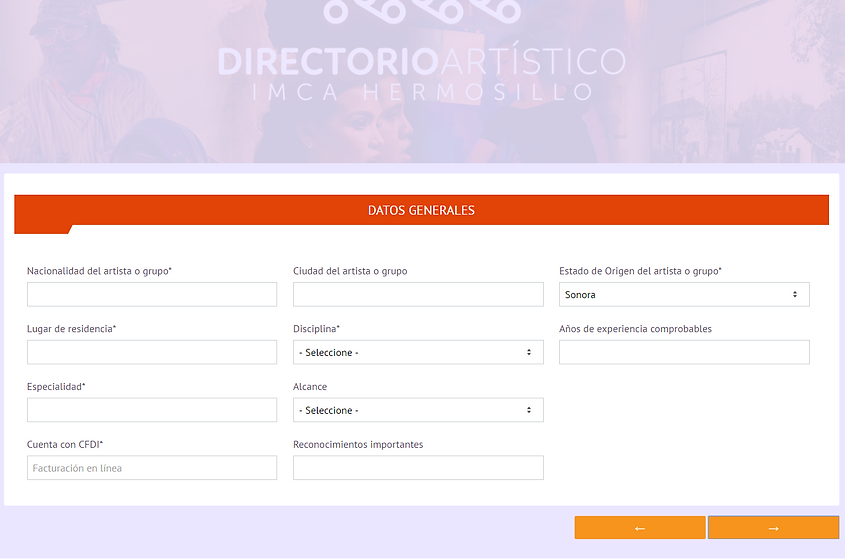The height and width of the screenshot is (559, 845).
Task: Click the Directorio Artístico IMCA Hermosillo logo
Action: 421,52
